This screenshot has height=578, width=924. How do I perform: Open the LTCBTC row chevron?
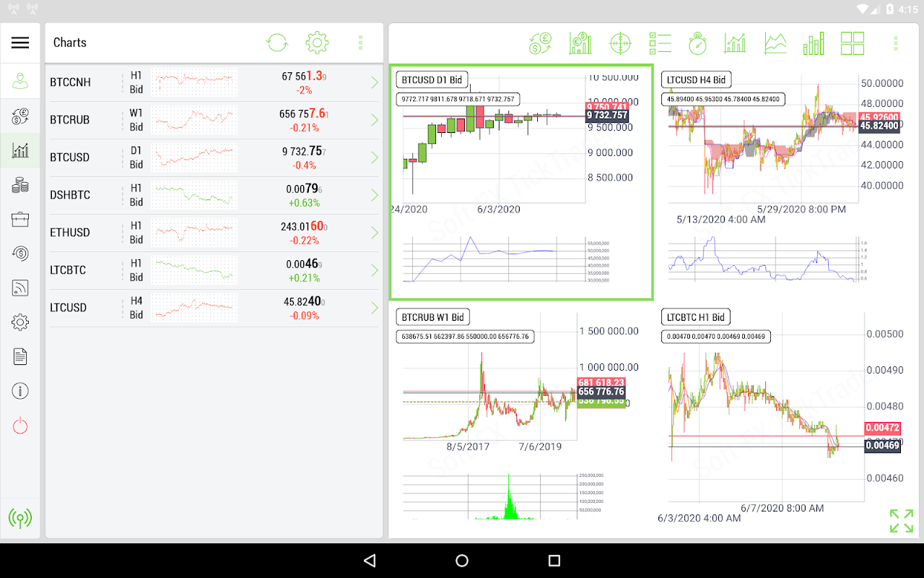click(375, 270)
